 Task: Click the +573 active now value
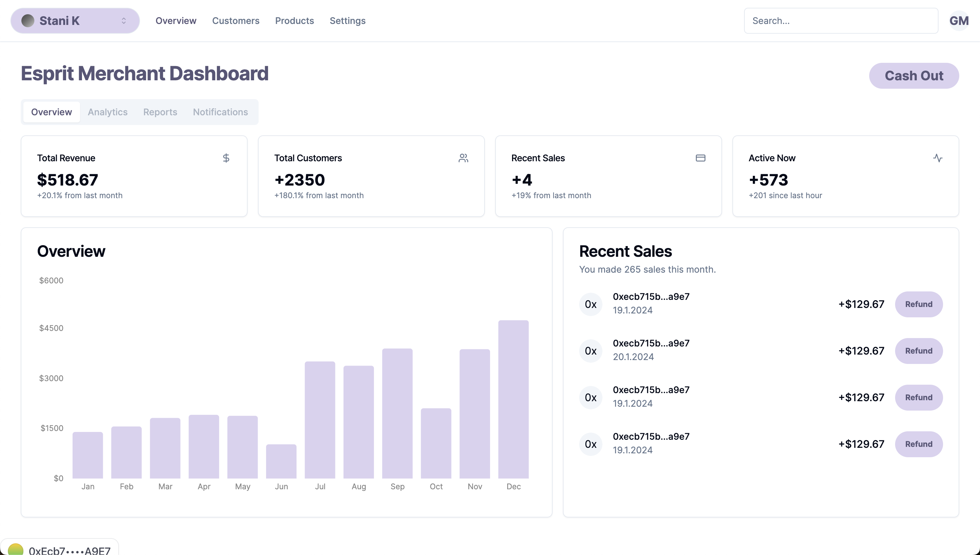768,180
